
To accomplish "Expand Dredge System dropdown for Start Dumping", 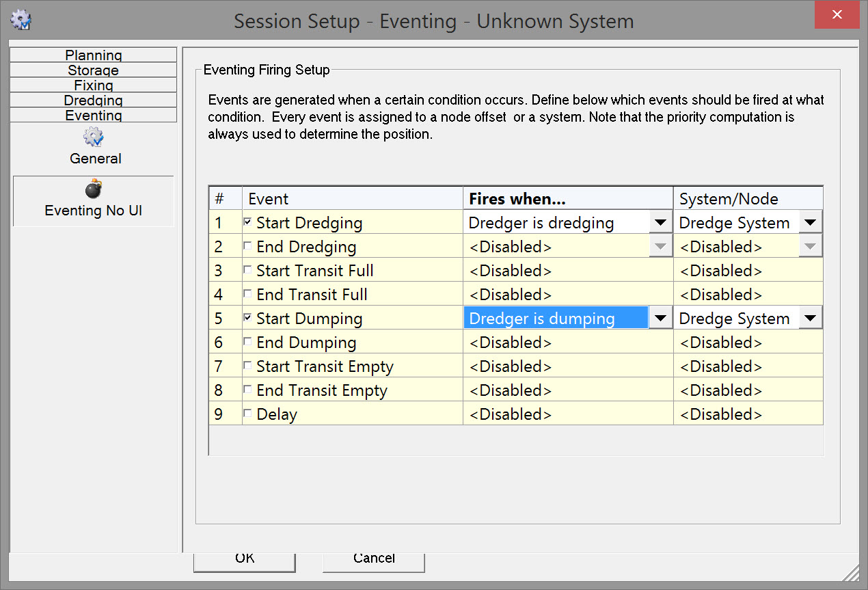I will 810,318.
